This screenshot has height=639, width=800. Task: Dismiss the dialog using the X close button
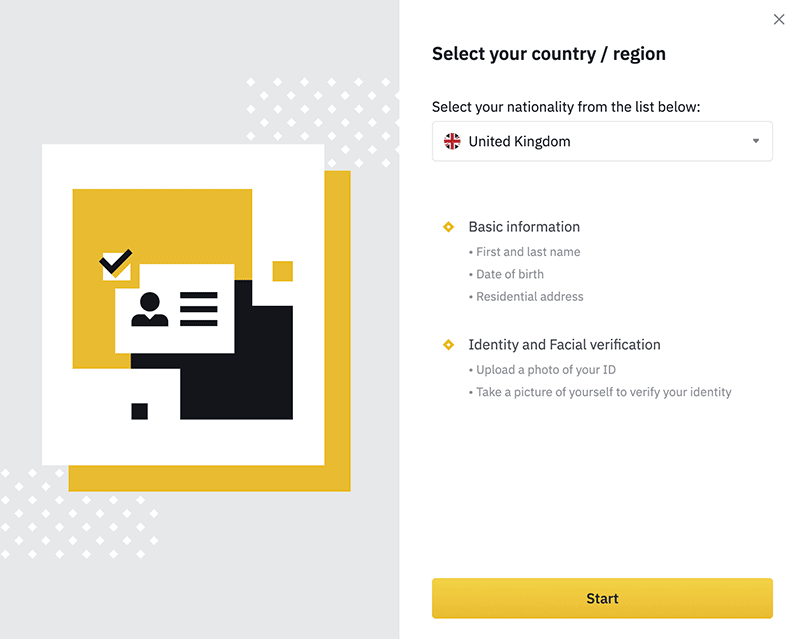pos(779,19)
